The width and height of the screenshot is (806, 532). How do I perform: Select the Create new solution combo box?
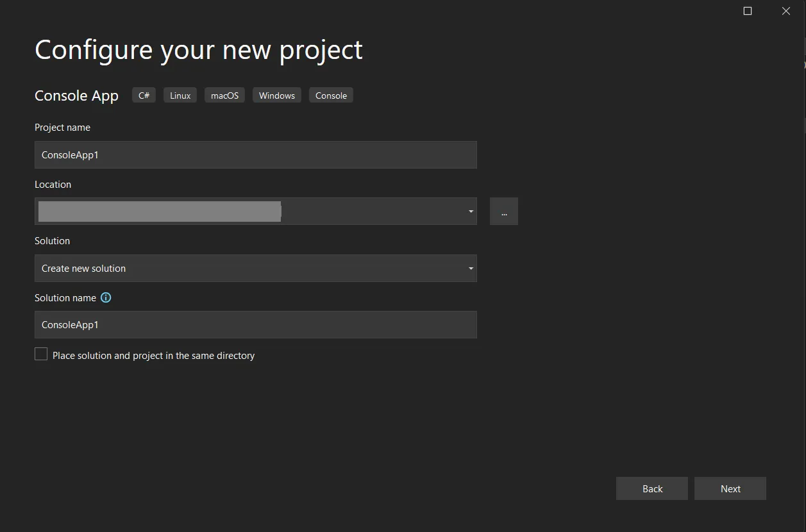pos(244,269)
